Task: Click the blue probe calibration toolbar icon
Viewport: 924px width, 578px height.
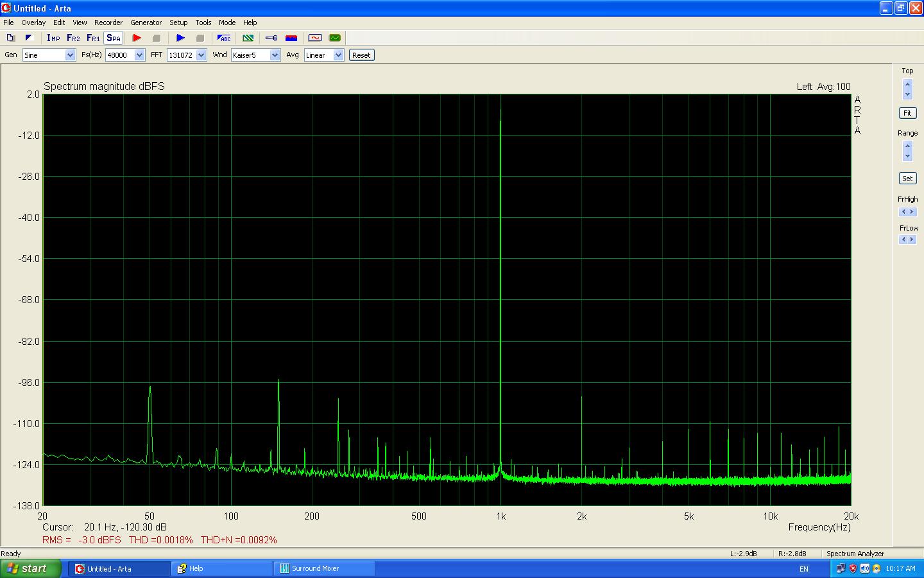Action: click(271, 38)
